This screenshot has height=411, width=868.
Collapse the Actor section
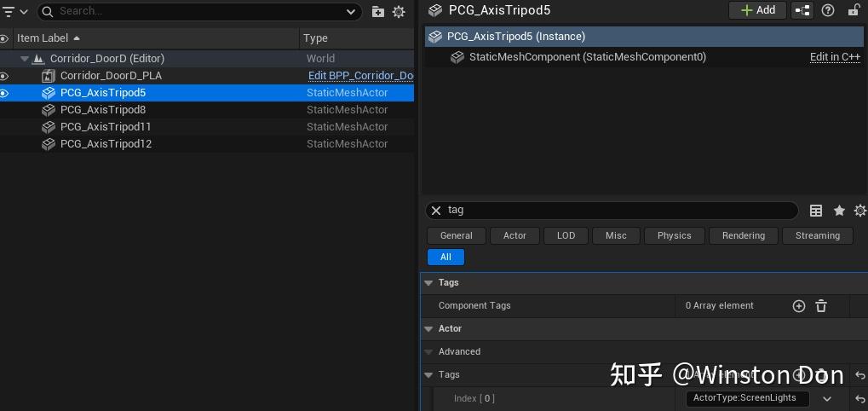click(428, 328)
